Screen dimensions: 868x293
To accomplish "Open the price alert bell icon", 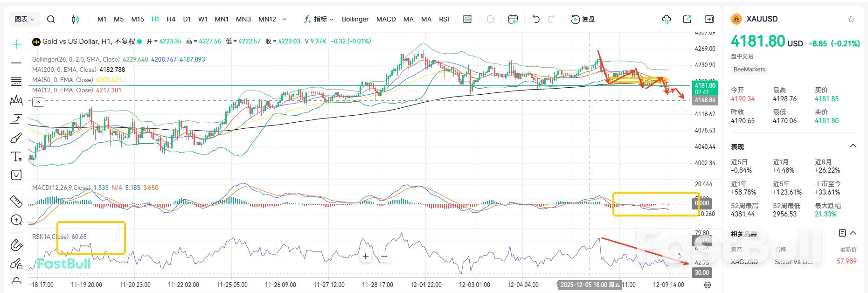I will (490, 19).
